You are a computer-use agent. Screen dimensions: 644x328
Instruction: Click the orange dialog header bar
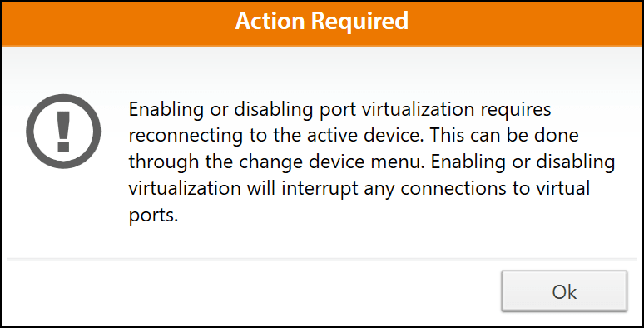click(x=322, y=23)
